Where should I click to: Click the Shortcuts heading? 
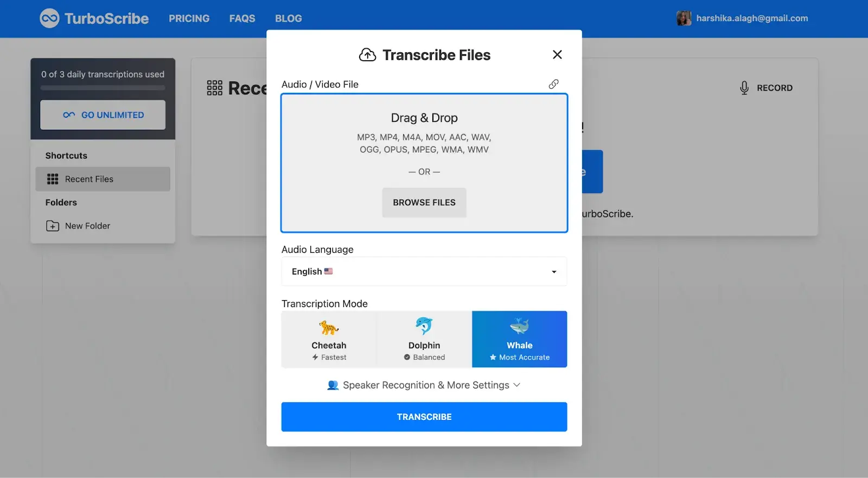(66, 156)
